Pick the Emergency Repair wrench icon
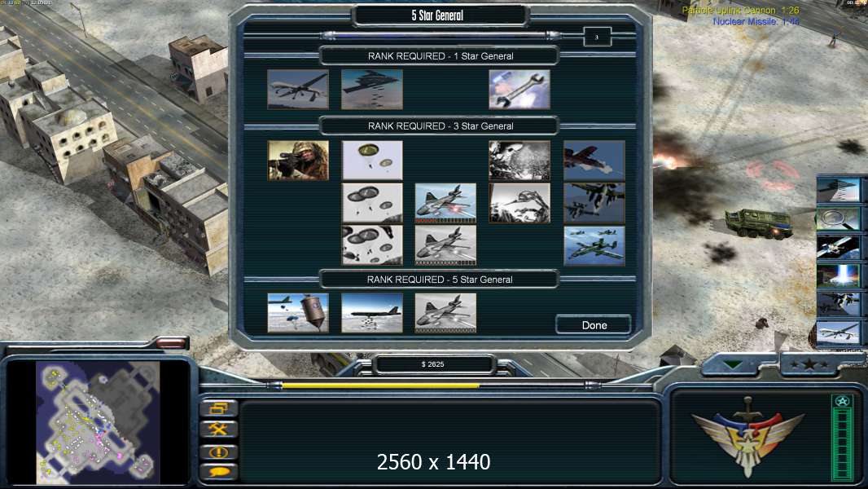Image resolution: width=868 pixels, height=489 pixels. point(519,89)
